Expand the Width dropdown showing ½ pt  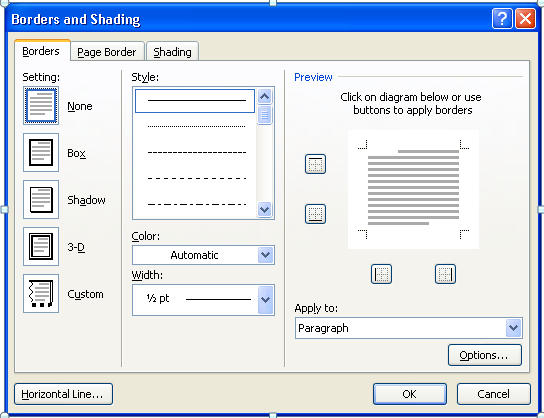[x=203, y=300]
